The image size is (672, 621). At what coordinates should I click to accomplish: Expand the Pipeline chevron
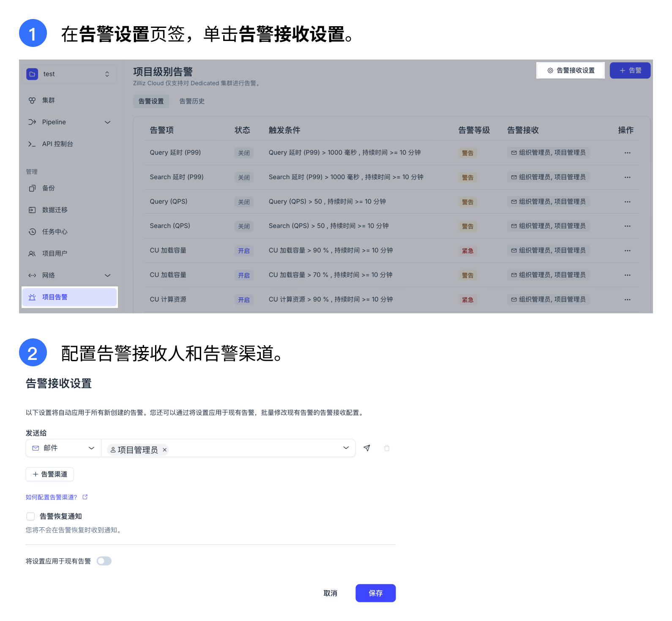107,122
